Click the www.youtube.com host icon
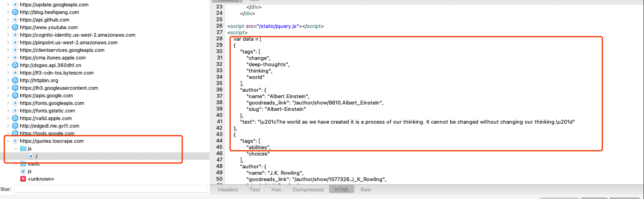 click(x=15, y=28)
